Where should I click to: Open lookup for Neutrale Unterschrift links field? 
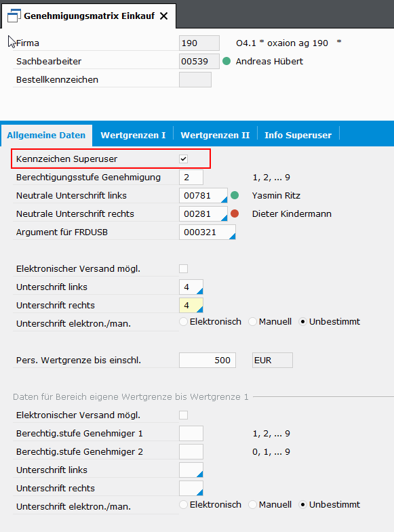[x=224, y=199]
